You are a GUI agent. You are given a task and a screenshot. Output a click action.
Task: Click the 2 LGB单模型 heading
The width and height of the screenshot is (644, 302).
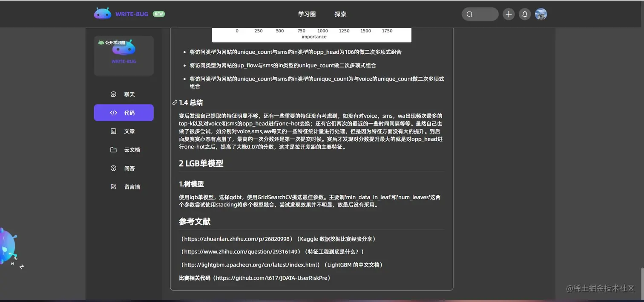201,163
